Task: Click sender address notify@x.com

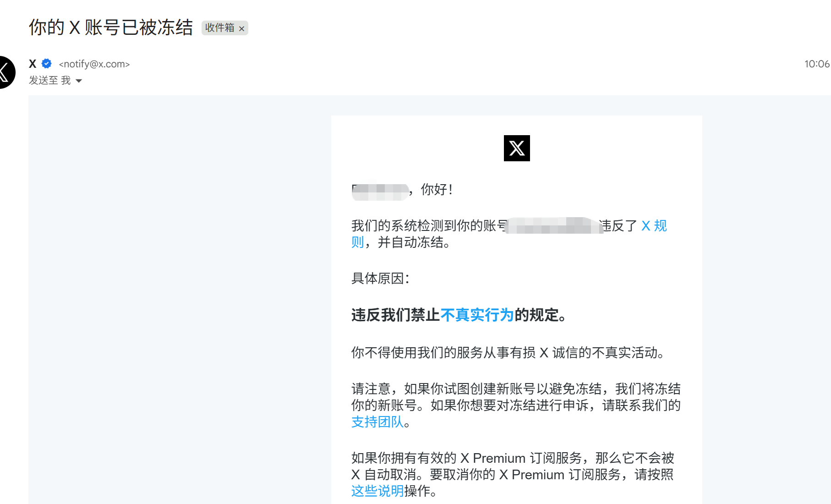Action: (94, 64)
